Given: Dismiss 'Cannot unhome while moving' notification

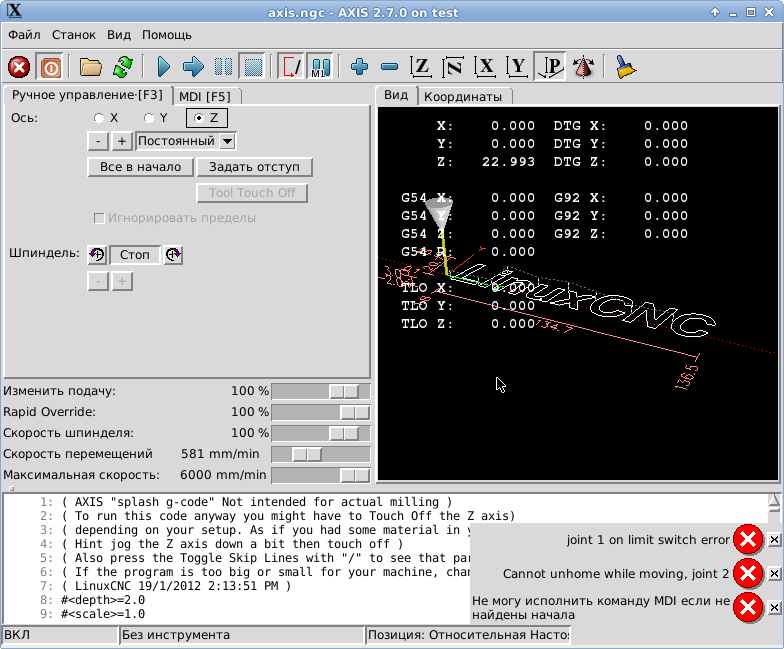Looking at the screenshot, I should (774, 574).
